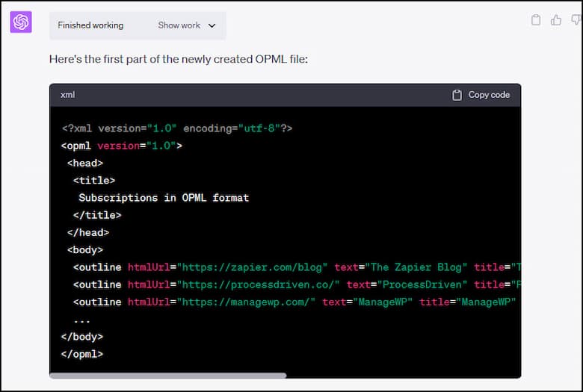Copy the response using the top clipboard icon
The height and width of the screenshot is (392, 583).
pyautogui.click(x=535, y=20)
